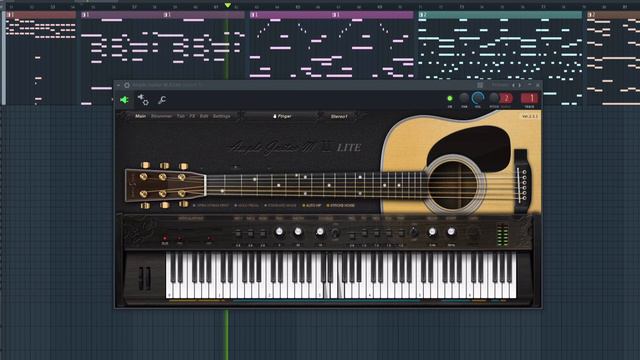The width and height of the screenshot is (640, 360).
Task: Switch to the Tab tab
Action: (x=180, y=116)
